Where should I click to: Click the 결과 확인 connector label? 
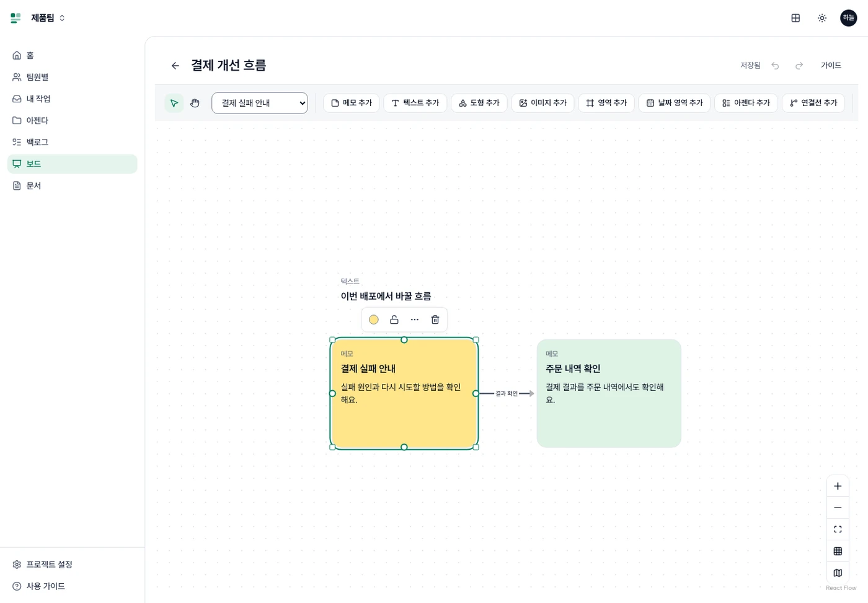[x=507, y=393]
